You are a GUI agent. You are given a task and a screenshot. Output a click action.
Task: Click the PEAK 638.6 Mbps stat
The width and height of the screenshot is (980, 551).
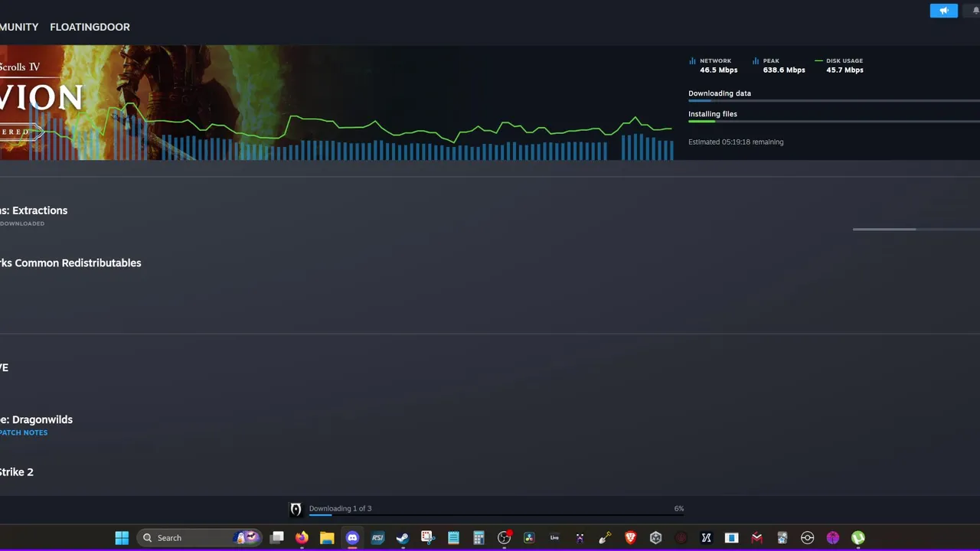click(x=779, y=65)
